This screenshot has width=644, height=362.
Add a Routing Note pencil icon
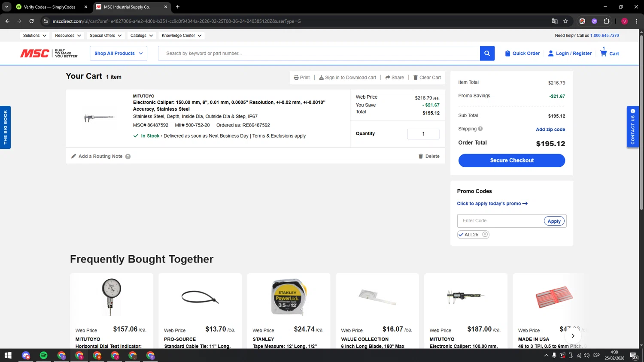(x=74, y=156)
